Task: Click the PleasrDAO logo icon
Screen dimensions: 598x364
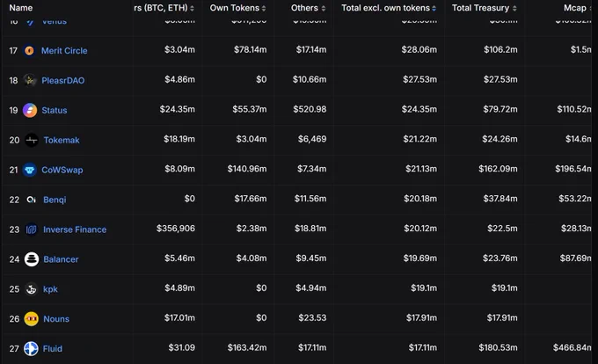Action: coord(30,80)
